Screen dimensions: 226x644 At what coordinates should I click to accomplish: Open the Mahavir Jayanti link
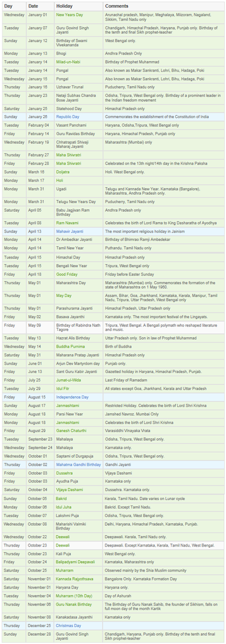(69, 231)
